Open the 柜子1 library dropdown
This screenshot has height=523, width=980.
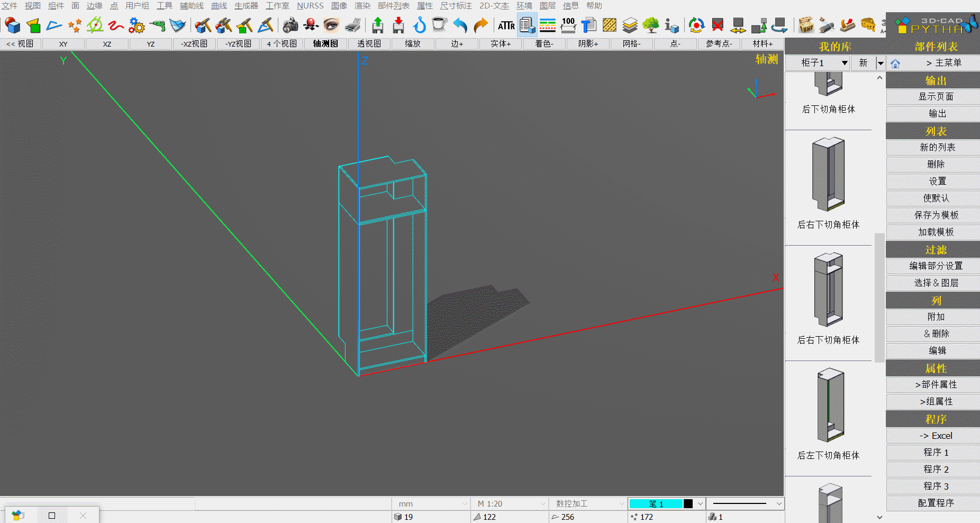click(x=818, y=63)
